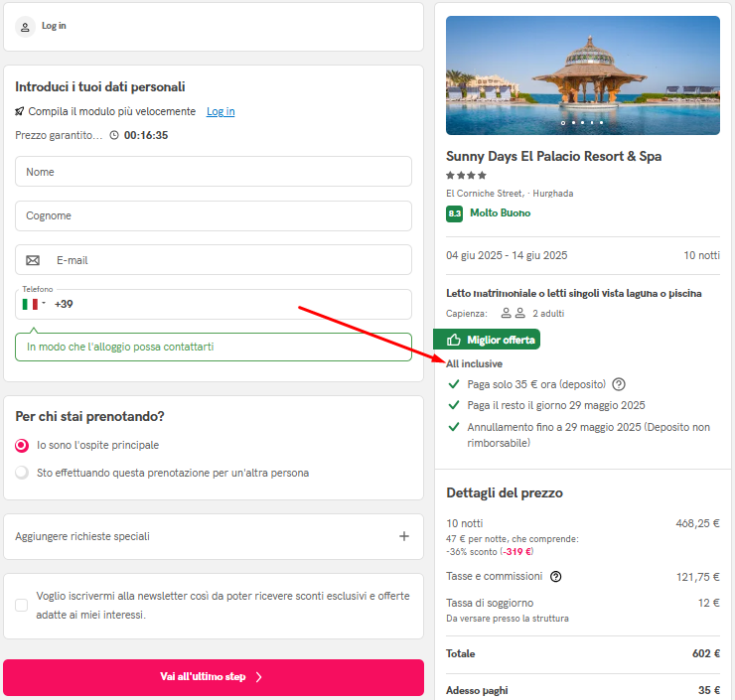
Task: Click the Log in link beside Compila il modulo
Action: pyautogui.click(x=220, y=111)
